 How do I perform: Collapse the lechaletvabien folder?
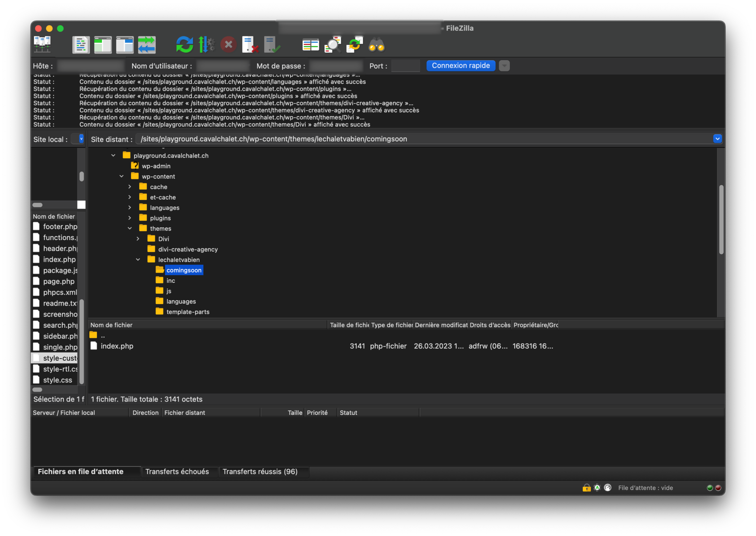(x=138, y=260)
